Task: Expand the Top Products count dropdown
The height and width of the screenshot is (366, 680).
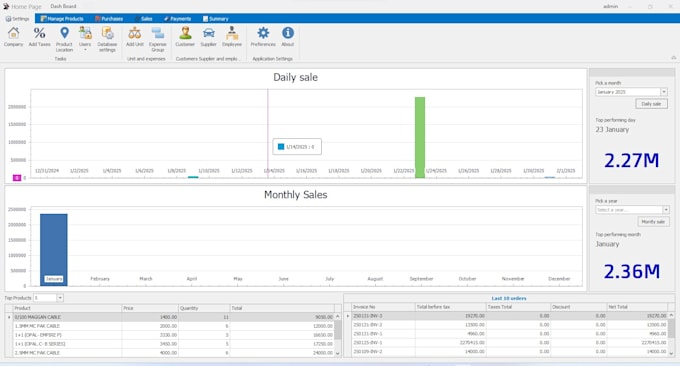Action: point(60,298)
